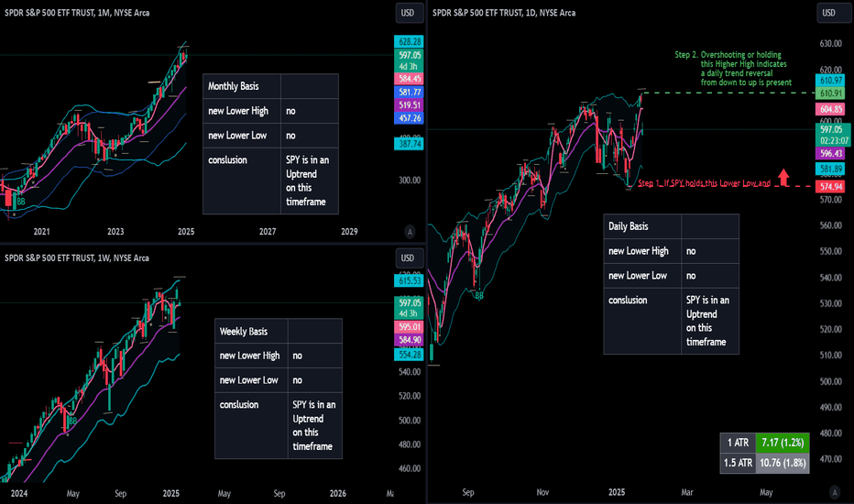Click the BB indicator label on monthly chart
Screen dimensions: 854x504
(x=21, y=201)
